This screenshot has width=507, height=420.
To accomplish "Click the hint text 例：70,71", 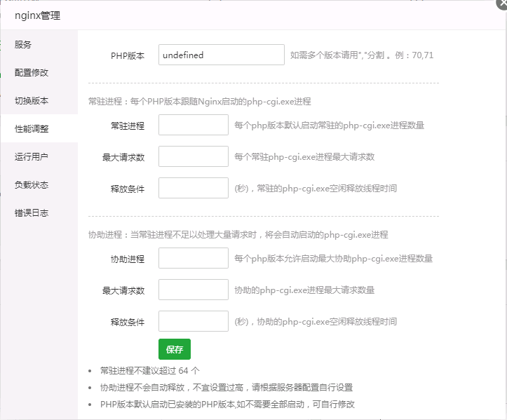I will (x=414, y=55).
